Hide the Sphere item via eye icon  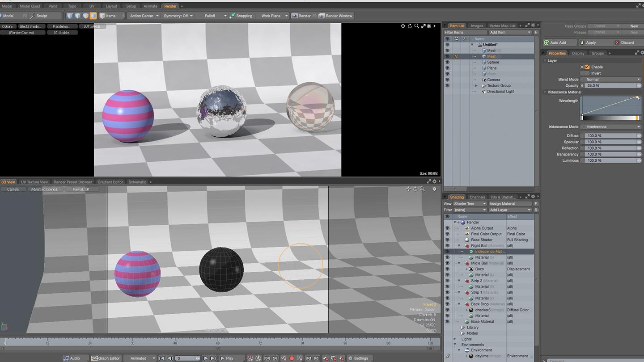(x=447, y=62)
